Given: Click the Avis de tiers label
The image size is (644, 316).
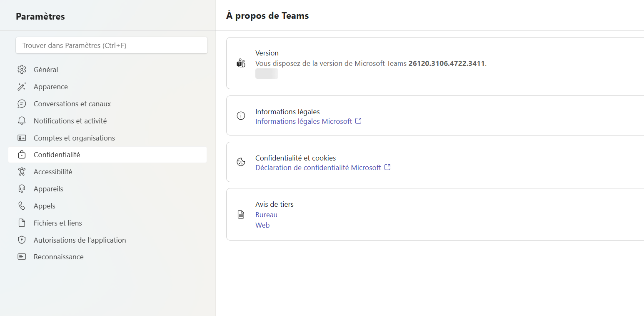Looking at the screenshot, I should click(x=275, y=204).
